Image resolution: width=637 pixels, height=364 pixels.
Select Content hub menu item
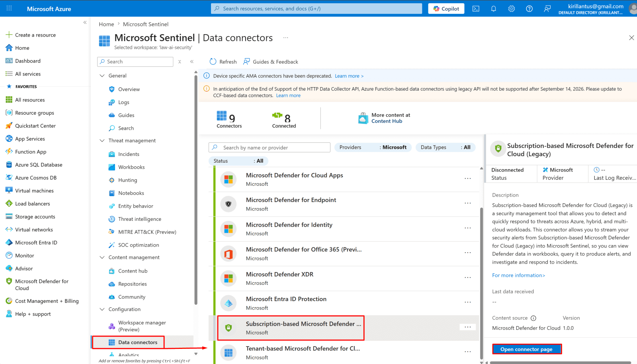pos(133,271)
